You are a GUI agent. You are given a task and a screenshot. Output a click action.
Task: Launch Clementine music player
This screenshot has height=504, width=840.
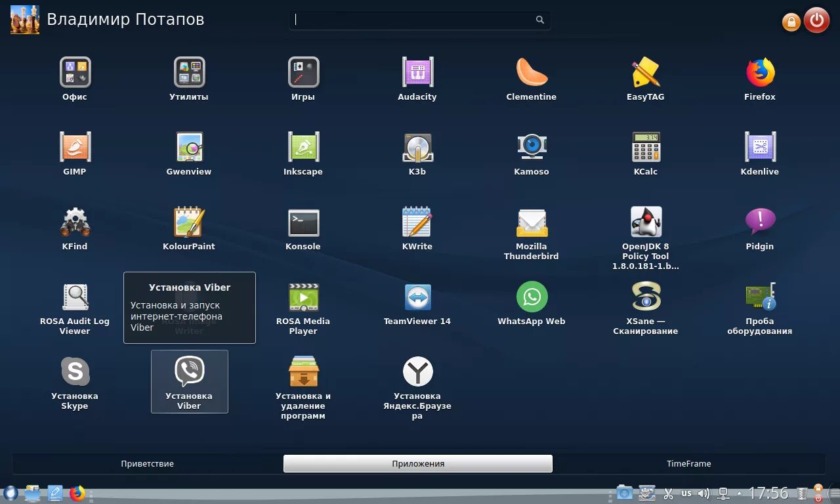(532, 79)
